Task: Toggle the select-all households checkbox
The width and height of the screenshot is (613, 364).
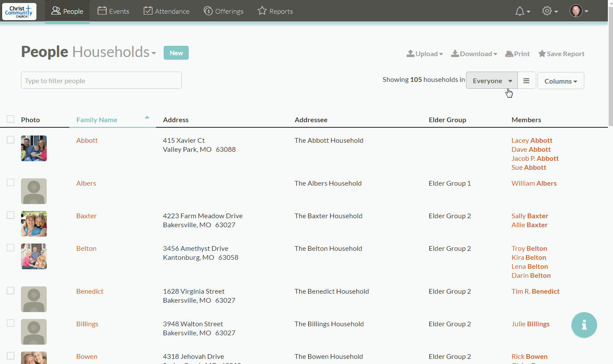Action: tap(10, 119)
